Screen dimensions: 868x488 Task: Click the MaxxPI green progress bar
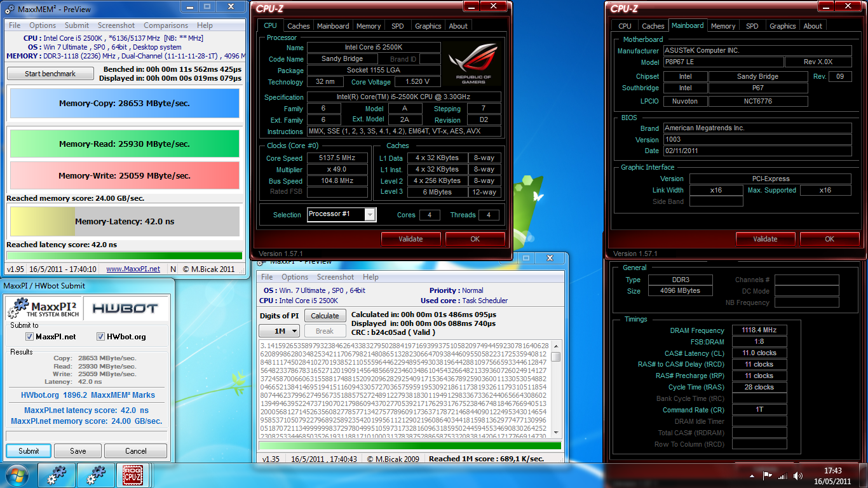tap(410, 446)
